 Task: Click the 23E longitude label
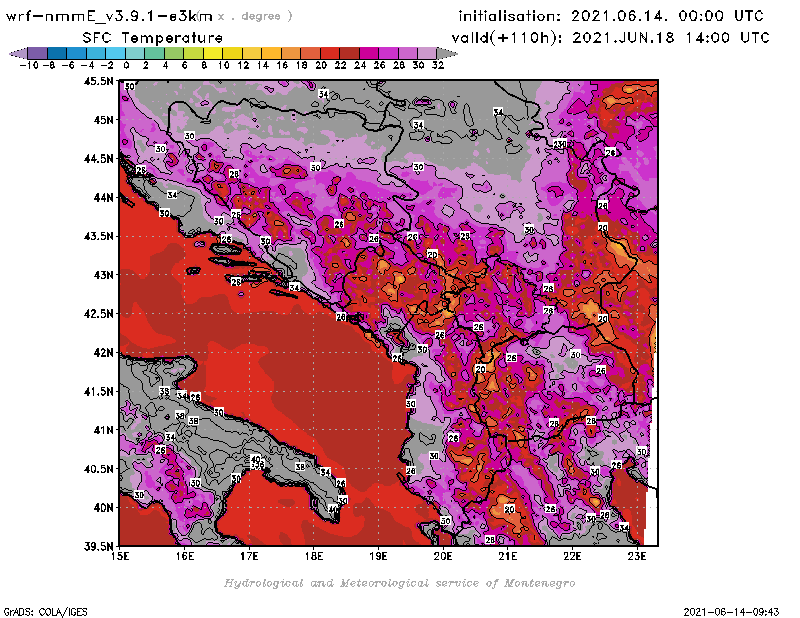637,556
